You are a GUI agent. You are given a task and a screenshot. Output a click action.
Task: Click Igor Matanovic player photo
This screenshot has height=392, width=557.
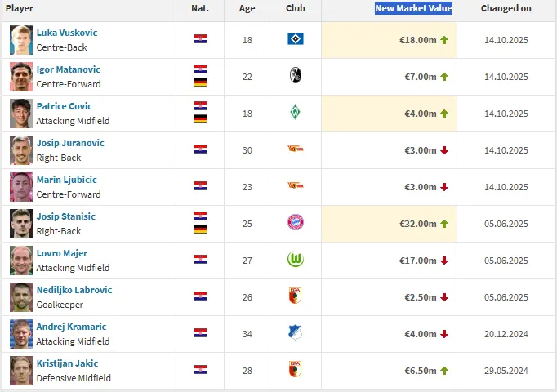click(x=21, y=76)
